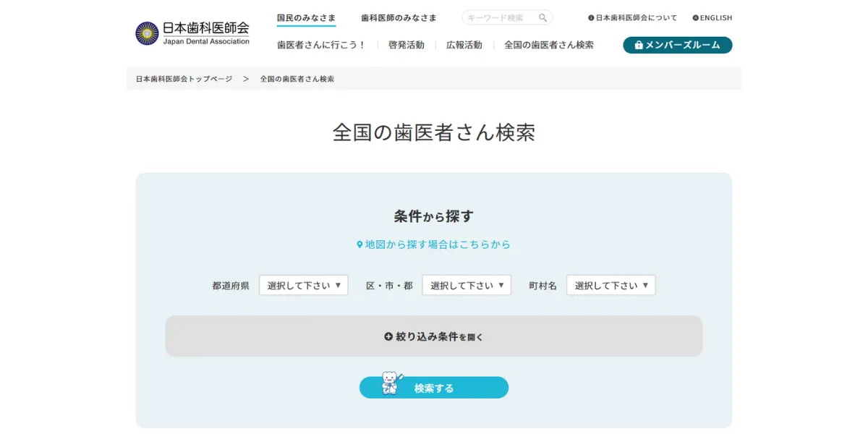Open the 区・市・郡 dropdown
This screenshot has width=868, height=434.
coord(467,285)
